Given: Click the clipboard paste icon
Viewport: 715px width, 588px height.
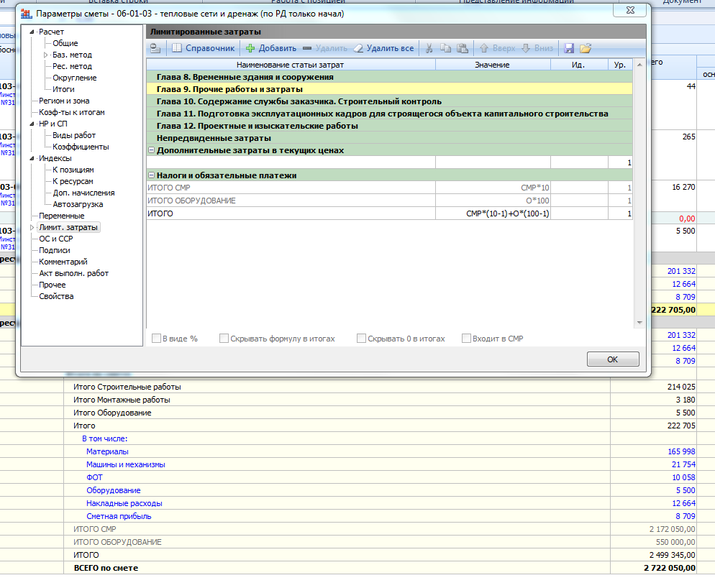Looking at the screenshot, I should [x=462, y=48].
